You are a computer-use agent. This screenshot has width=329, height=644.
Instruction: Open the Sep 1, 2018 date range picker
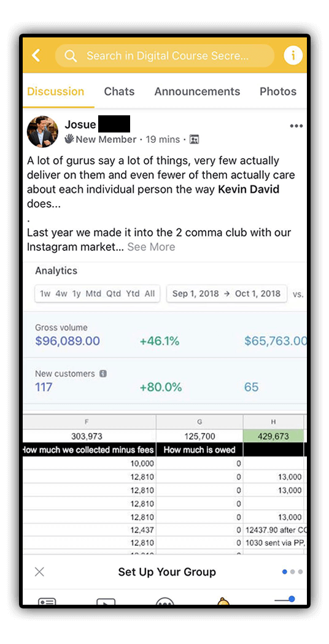pos(226,294)
